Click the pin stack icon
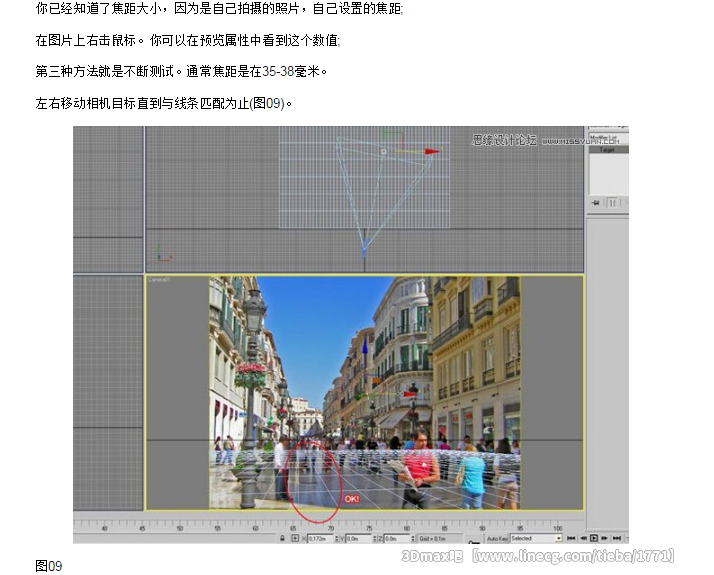This screenshot has width=714, height=575. (x=596, y=203)
